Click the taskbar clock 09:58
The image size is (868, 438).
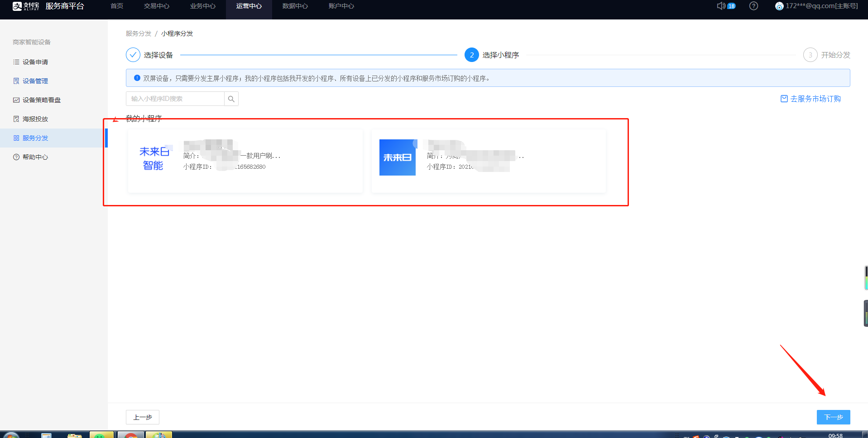tap(835, 435)
